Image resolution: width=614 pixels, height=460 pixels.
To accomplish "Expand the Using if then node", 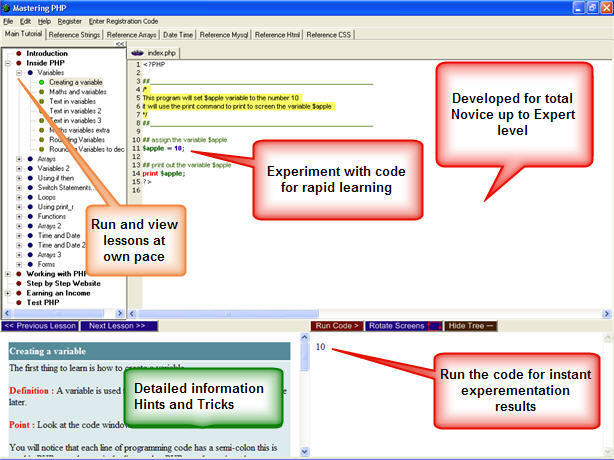I will pos(19,178).
